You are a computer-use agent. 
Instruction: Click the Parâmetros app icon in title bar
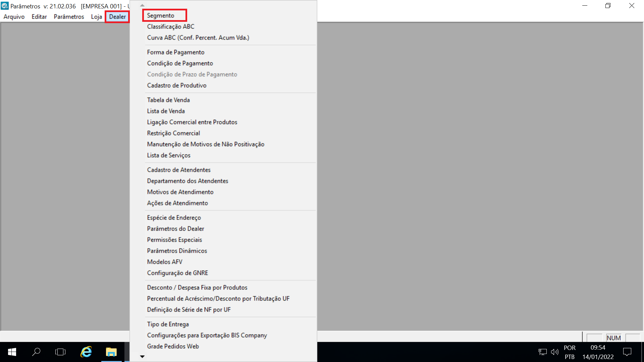pyautogui.click(x=5, y=6)
